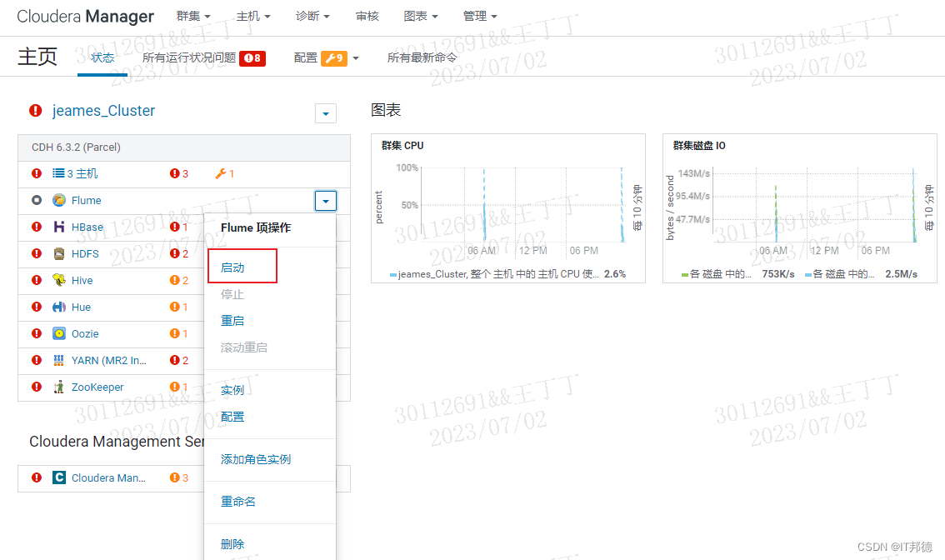Click the red error status icon beside YARN
This screenshot has width=945, height=560.
37,360
